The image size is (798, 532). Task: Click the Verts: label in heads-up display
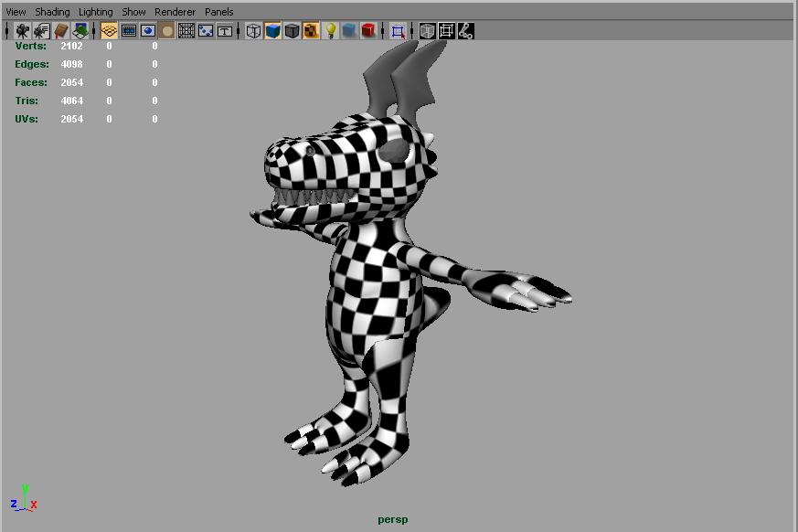pyautogui.click(x=30, y=46)
